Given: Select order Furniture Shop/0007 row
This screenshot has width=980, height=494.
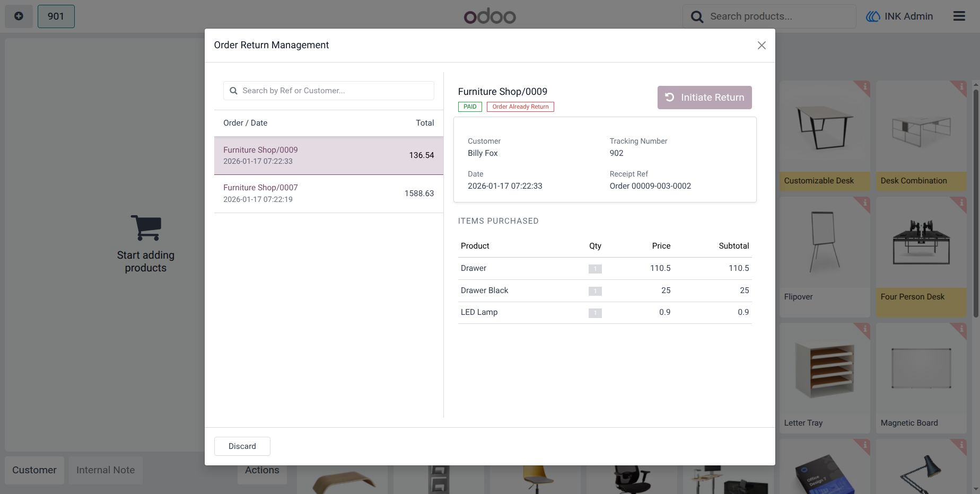Looking at the screenshot, I should coord(329,193).
